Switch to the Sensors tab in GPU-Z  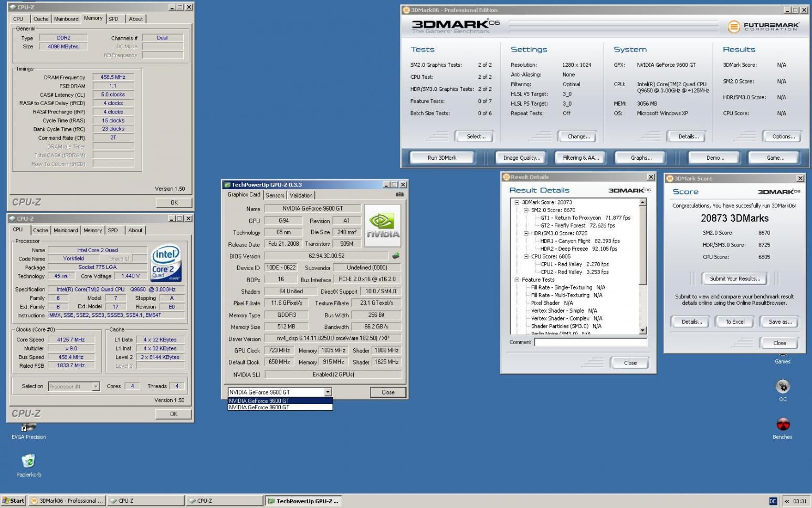(x=275, y=195)
